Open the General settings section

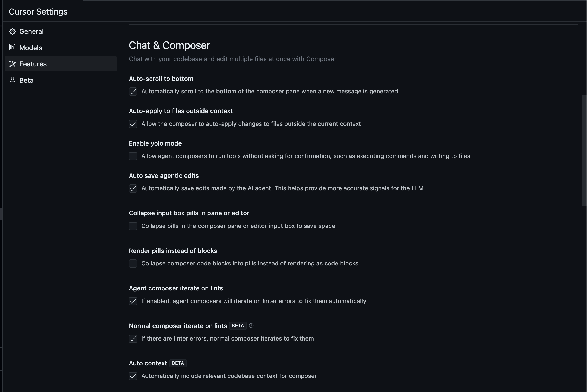click(31, 31)
